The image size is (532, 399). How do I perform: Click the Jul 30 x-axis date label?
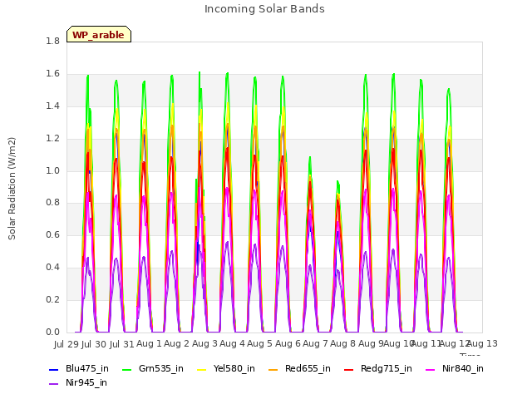coord(94,344)
